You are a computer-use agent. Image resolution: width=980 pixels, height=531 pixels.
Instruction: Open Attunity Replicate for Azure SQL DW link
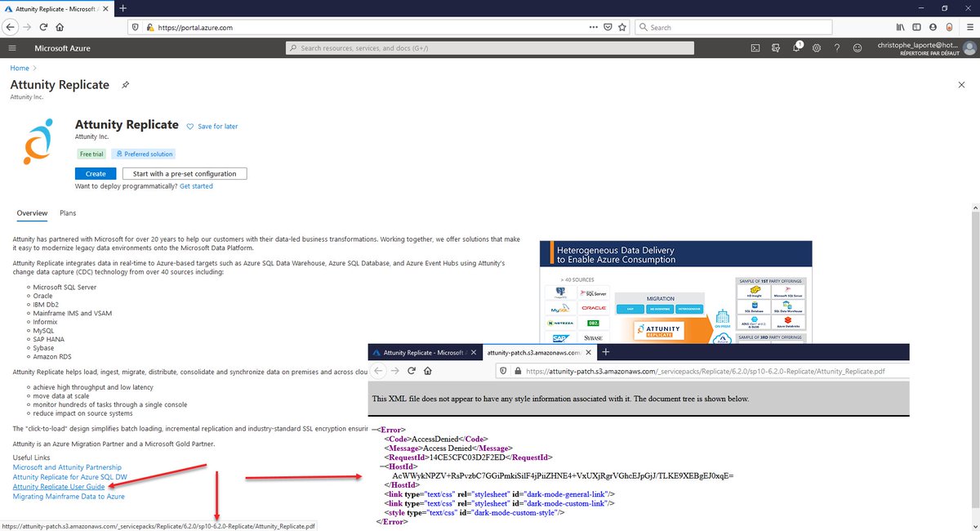[70, 477]
